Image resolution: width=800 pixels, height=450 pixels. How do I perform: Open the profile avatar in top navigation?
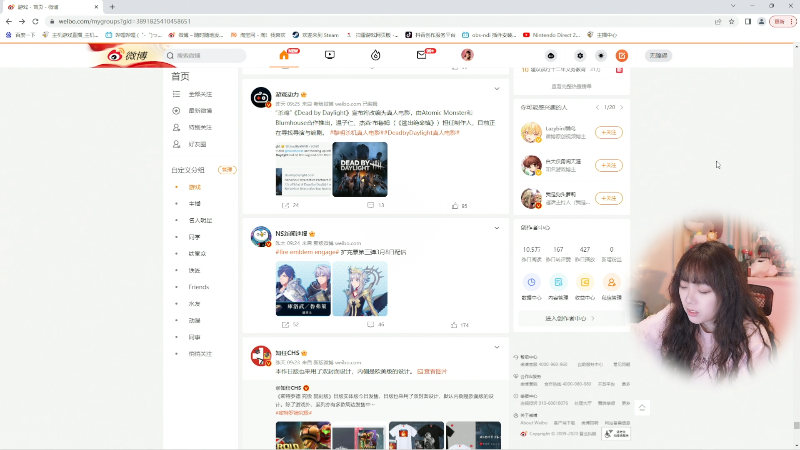point(467,55)
